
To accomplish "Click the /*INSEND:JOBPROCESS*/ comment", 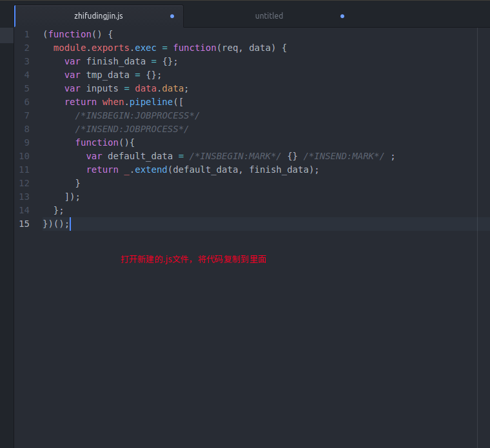I will (132, 129).
